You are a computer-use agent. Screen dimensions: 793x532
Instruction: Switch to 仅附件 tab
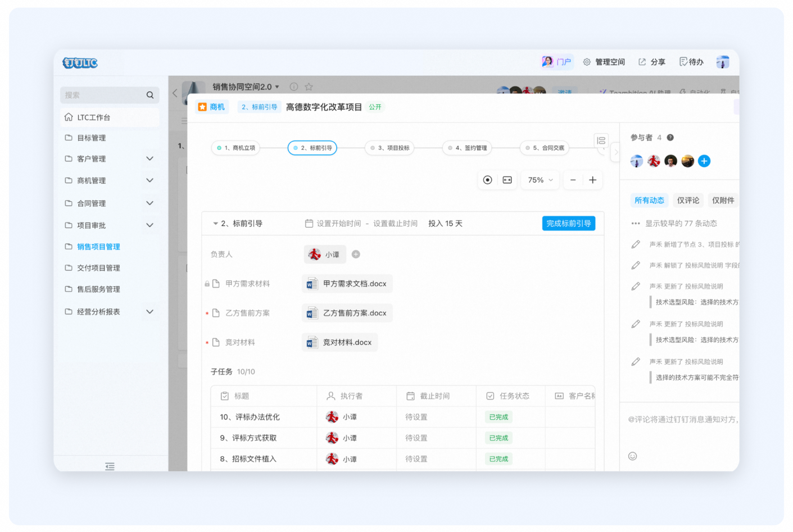(723, 201)
